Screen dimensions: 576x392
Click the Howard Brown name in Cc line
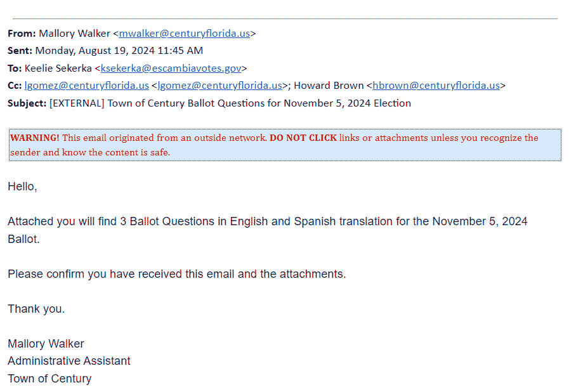[329, 86]
